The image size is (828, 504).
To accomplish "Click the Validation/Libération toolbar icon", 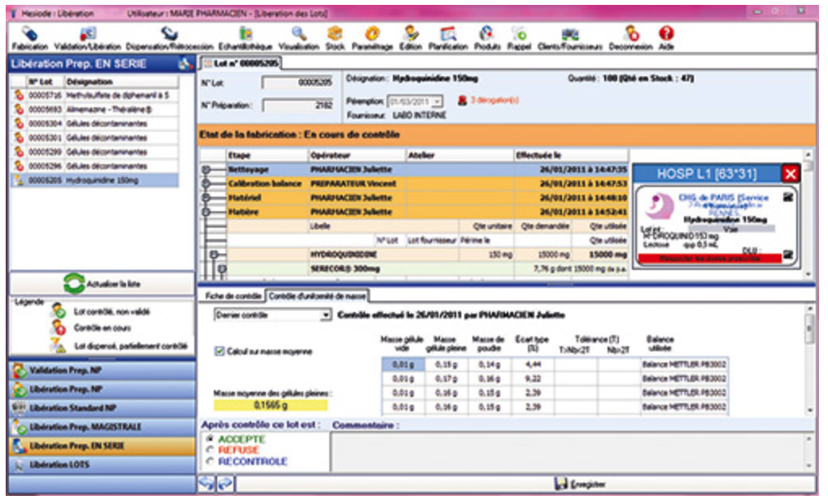I will tap(87, 37).
